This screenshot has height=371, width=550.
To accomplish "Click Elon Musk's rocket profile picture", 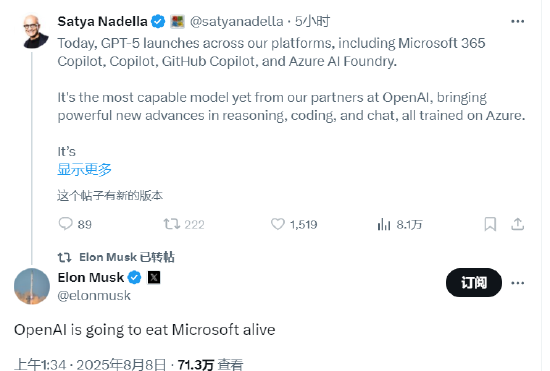I will point(32,286).
